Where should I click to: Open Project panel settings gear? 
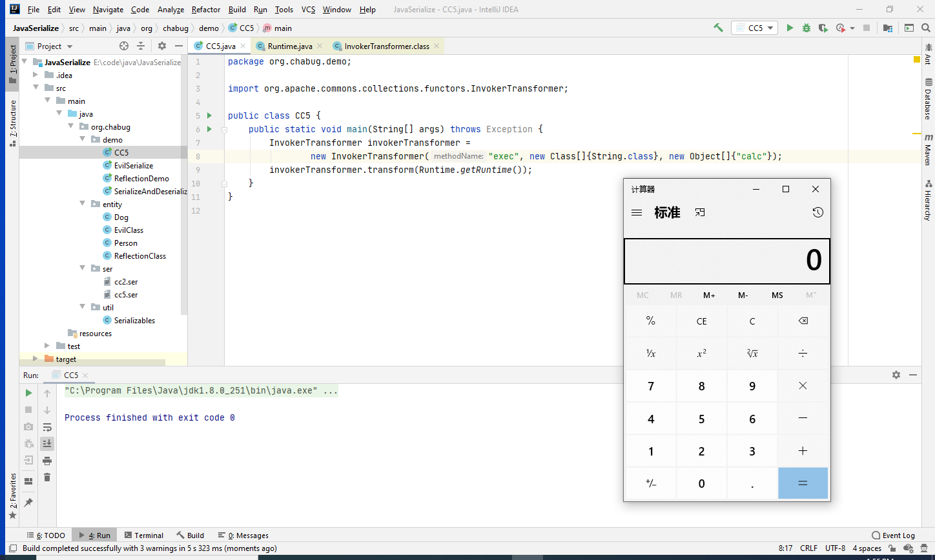[162, 46]
